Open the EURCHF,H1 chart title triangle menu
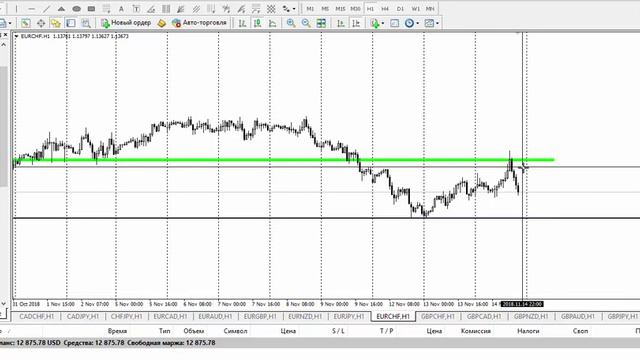 click(x=16, y=36)
